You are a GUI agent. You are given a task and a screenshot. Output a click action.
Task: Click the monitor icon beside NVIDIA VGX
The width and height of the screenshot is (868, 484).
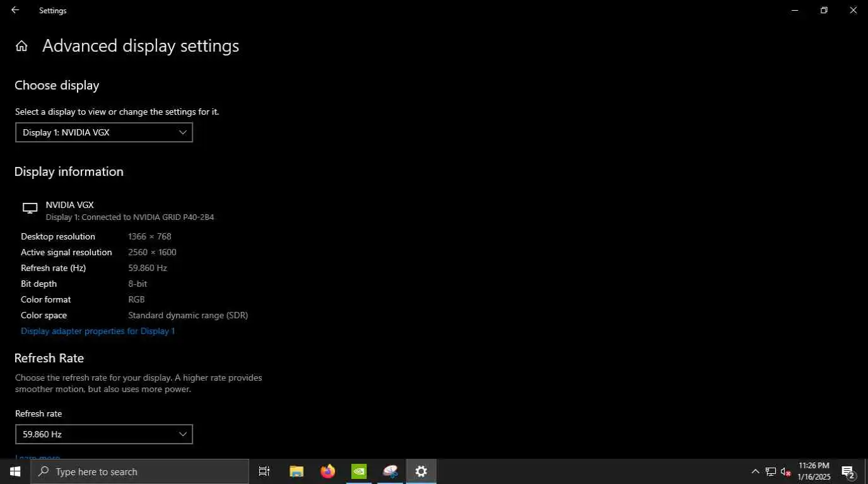point(30,209)
